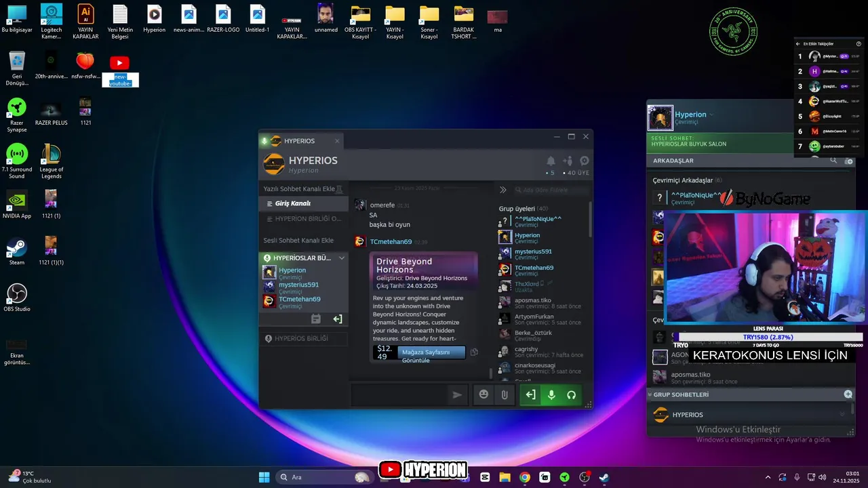Click Sesli Sohbet Kanalı Ekle
The image size is (868, 488).
tap(298, 241)
